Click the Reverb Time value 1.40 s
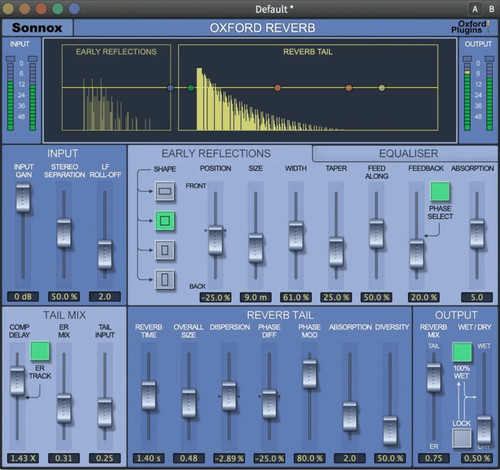The width and height of the screenshot is (500, 470). (x=149, y=458)
